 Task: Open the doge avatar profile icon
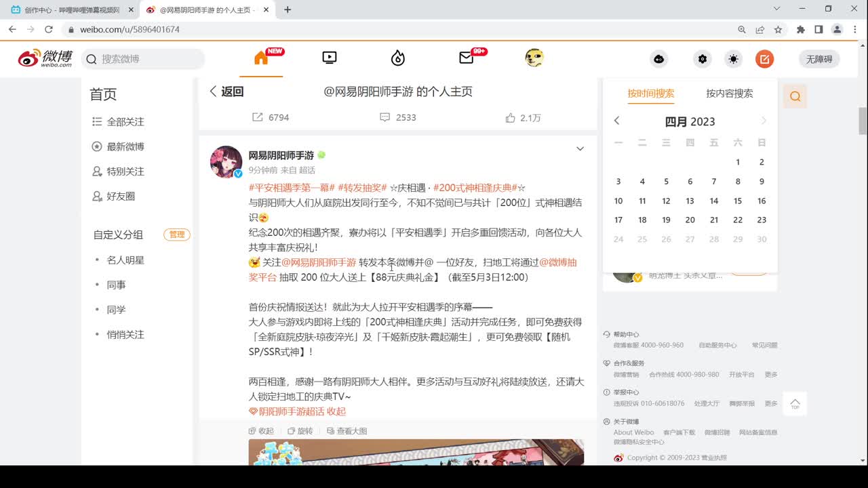point(534,58)
